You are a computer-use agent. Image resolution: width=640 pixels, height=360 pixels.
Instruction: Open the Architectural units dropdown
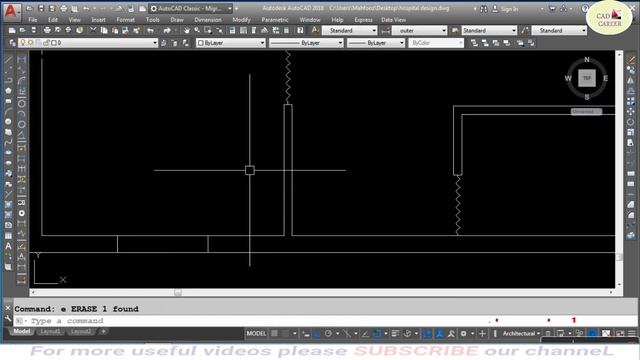tap(521, 333)
